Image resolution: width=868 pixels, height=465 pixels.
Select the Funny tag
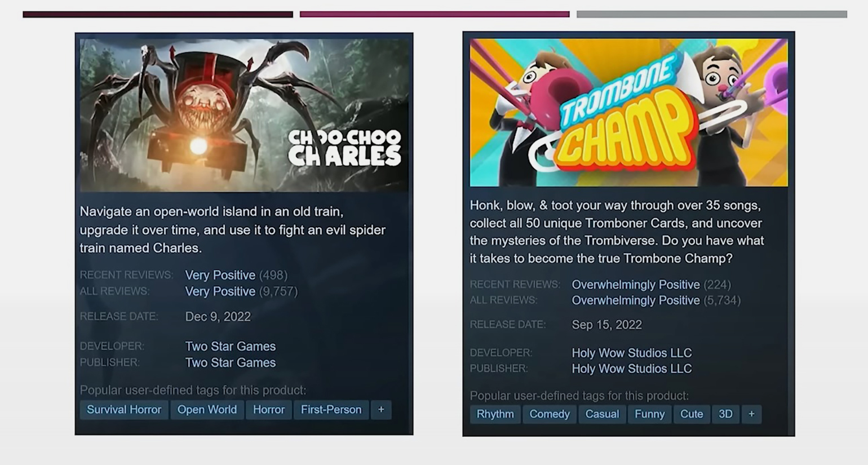pos(650,414)
